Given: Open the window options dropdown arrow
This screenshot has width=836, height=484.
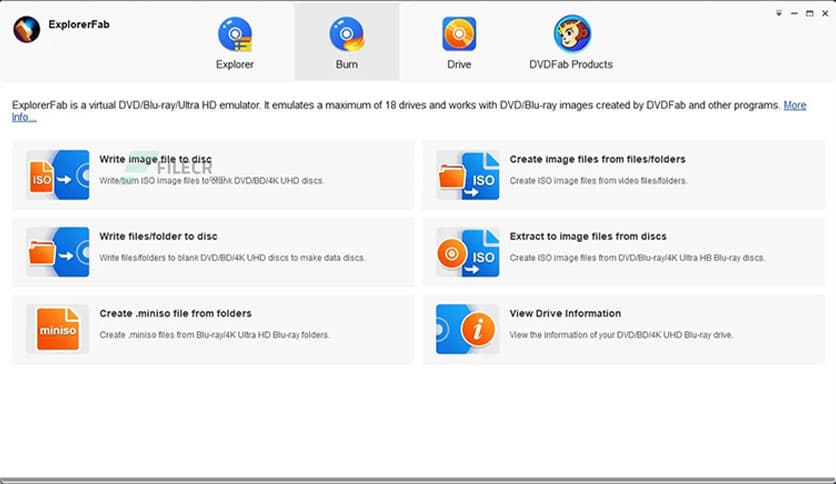Looking at the screenshot, I should pos(779,13).
